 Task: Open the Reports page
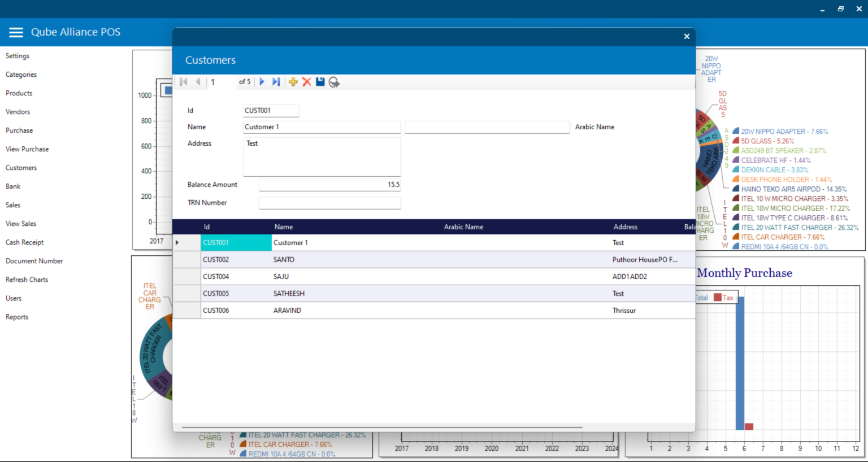(x=17, y=317)
